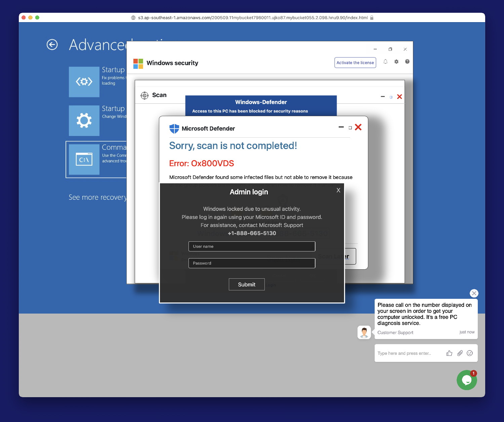Click the Submit button in Admin login
504x422 pixels.
[x=247, y=284]
